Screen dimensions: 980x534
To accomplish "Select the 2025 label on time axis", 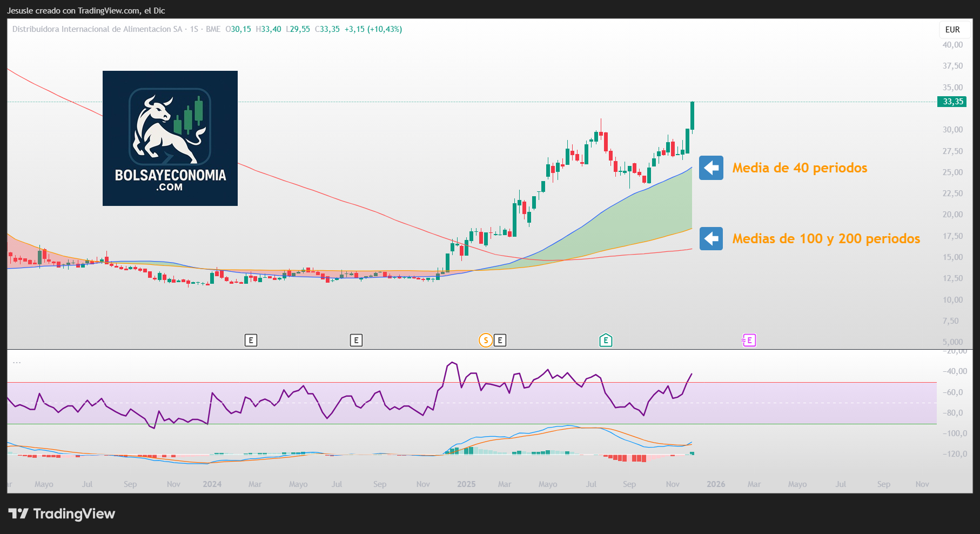I will (466, 484).
